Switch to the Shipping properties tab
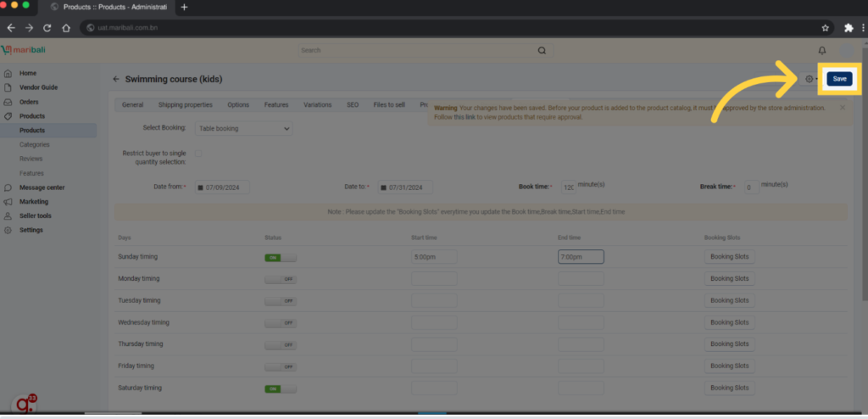 (185, 105)
